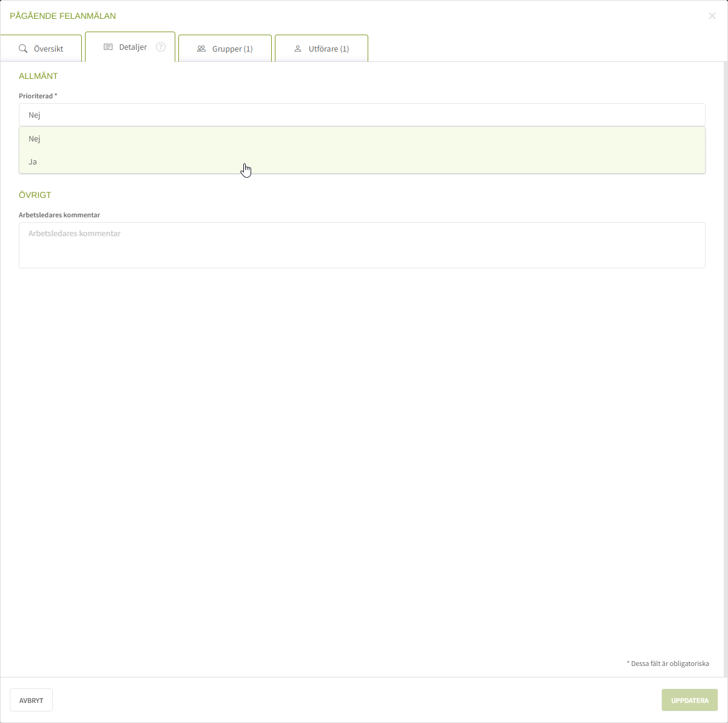Click the ALLMÄNT section heading
728x723 pixels.
click(38, 76)
